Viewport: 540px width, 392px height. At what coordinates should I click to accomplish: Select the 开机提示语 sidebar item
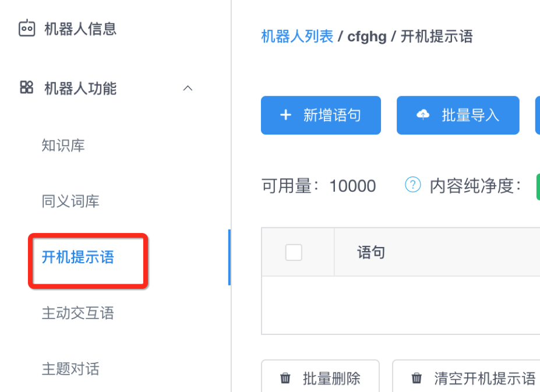[x=78, y=257]
